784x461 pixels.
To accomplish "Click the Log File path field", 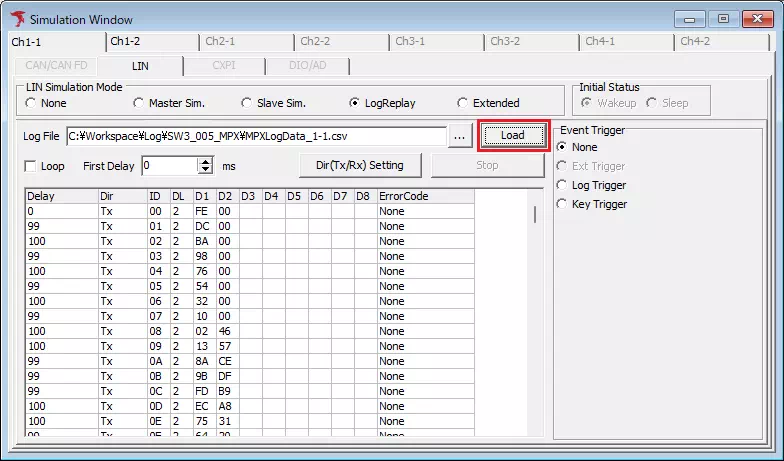I will tap(255, 135).
